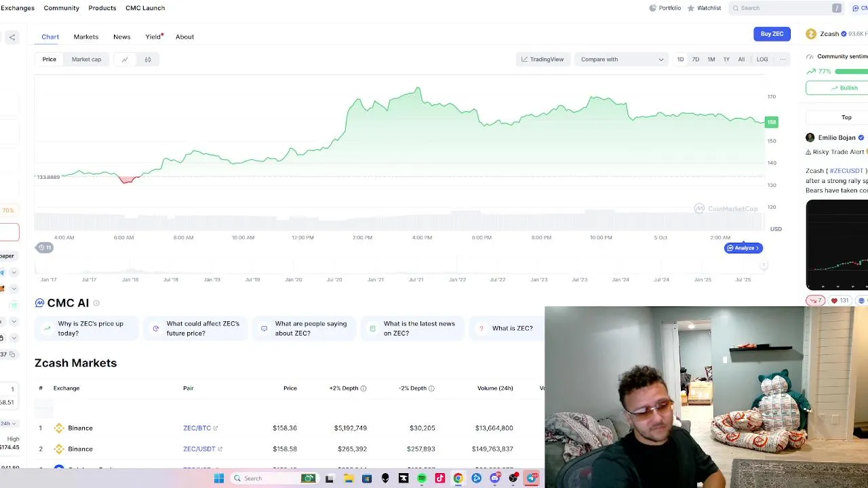The height and width of the screenshot is (488, 868).
Task: Open Community menu in top navigation
Action: [x=62, y=8]
